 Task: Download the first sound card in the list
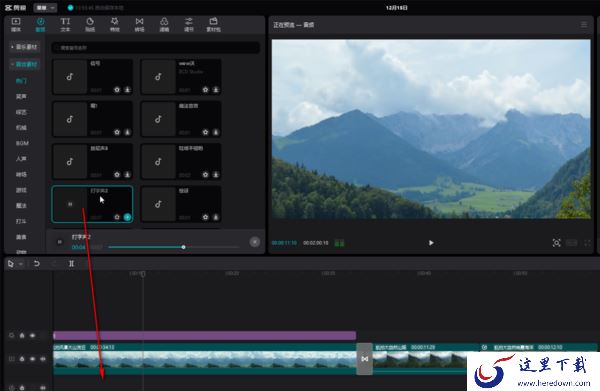(127, 90)
